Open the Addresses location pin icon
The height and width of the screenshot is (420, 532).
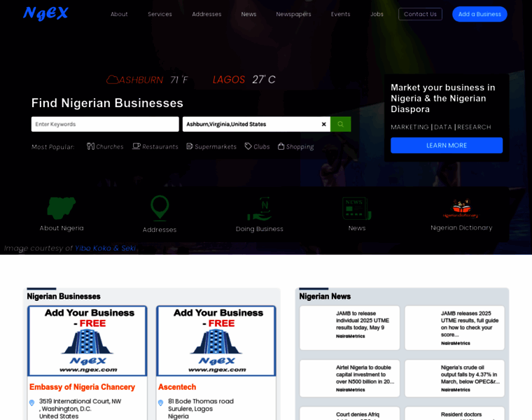tap(160, 208)
